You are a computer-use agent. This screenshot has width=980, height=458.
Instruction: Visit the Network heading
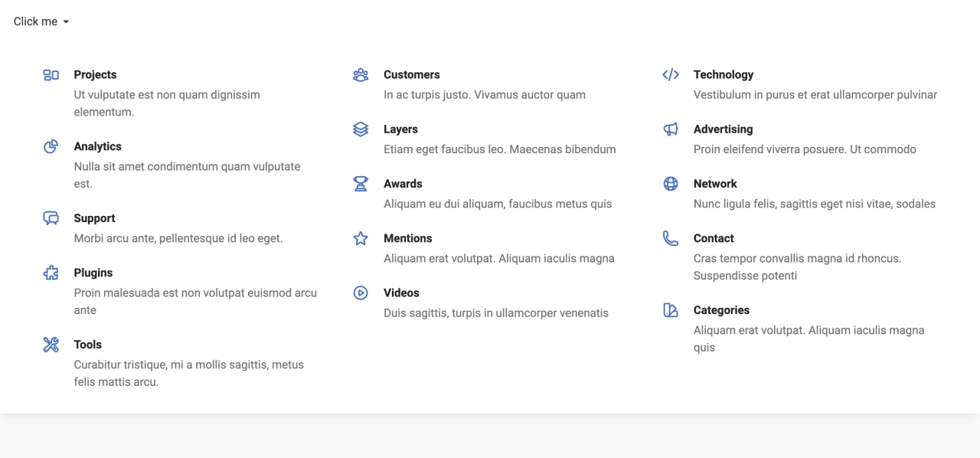pyautogui.click(x=715, y=184)
